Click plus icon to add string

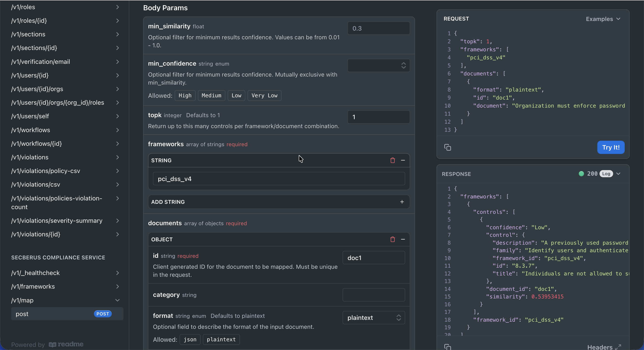[402, 202]
